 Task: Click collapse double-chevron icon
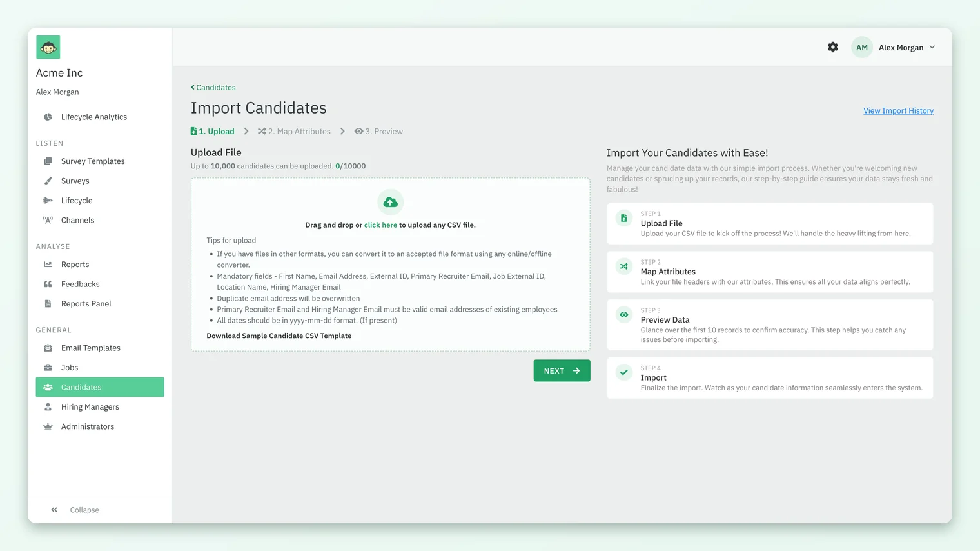click(54, 510)
